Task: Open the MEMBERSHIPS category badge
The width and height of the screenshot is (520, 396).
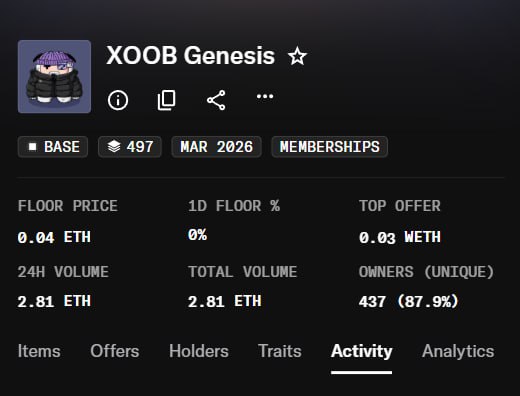Action: coord(330,147)
